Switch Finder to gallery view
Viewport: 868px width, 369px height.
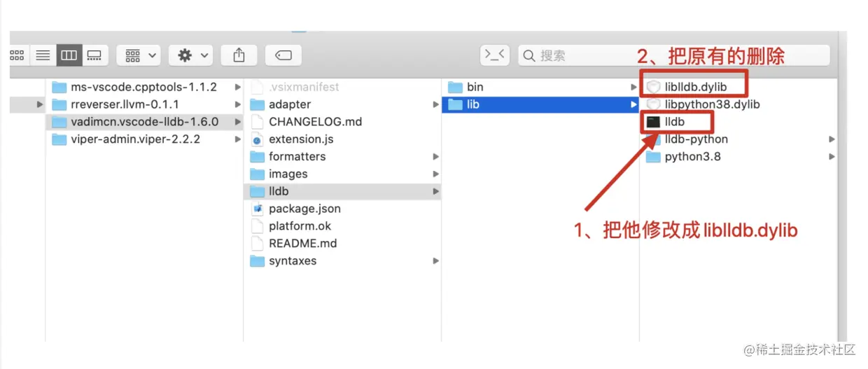point(94,55)
